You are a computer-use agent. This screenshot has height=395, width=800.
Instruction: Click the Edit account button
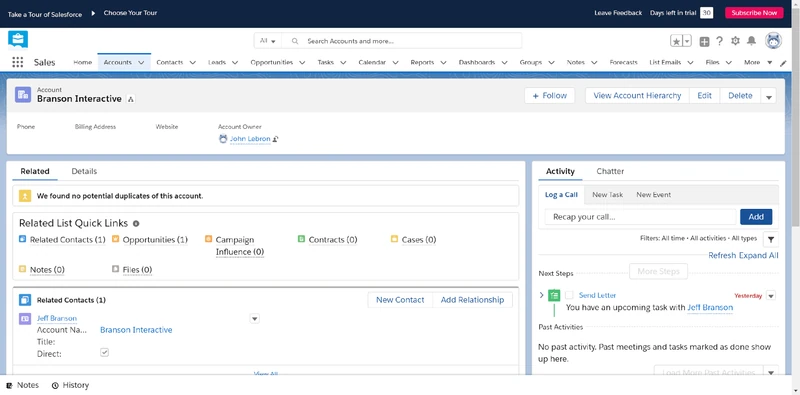pyautogui.click(x=705, y=95)
